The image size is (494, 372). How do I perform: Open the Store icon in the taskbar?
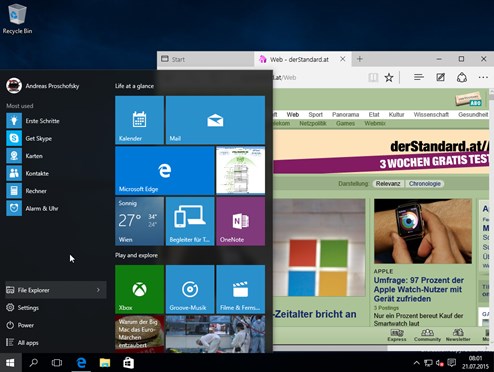[x=128, y=363]
